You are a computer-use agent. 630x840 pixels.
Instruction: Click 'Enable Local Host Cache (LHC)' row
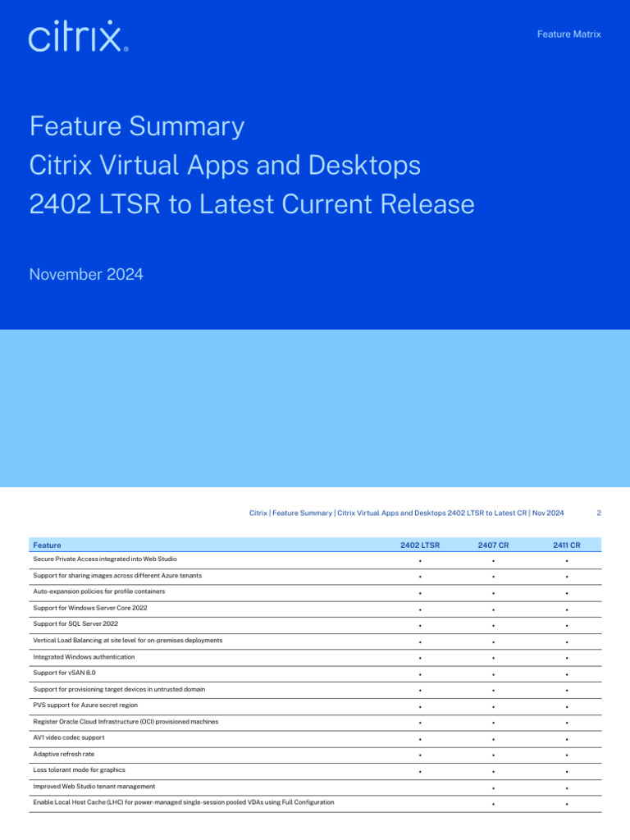[x=315, y=804]
